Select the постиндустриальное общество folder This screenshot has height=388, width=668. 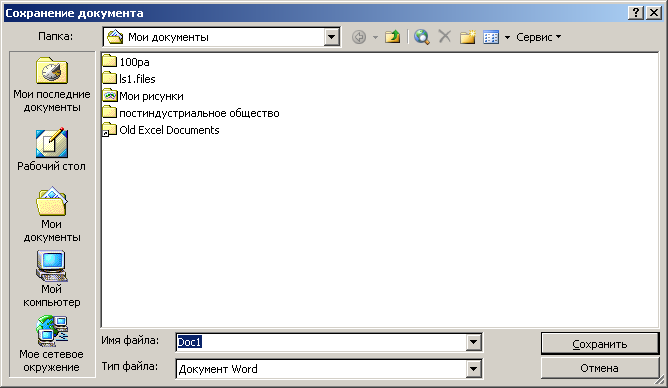[191, 113]
